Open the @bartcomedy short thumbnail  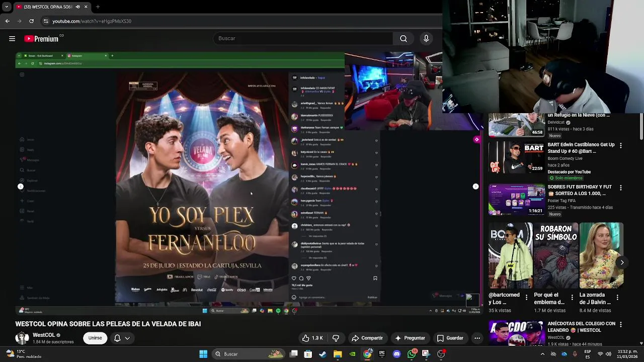(510, 255)
